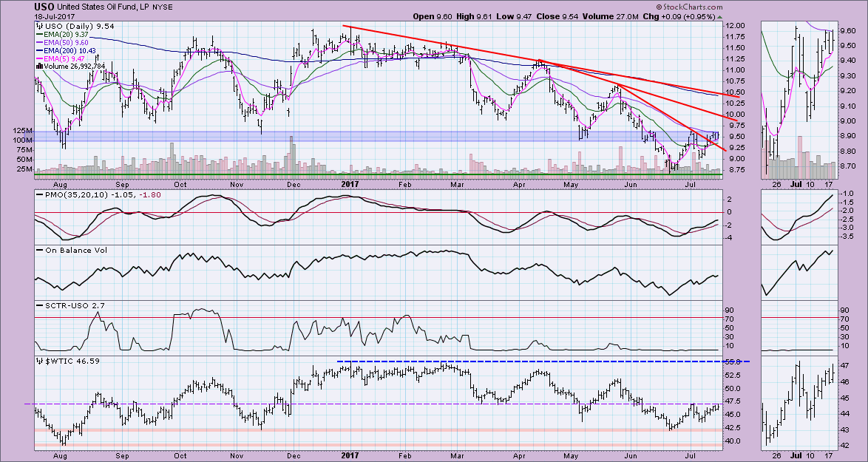Open the zoomed USO price thumbnail panel
The width and height of the screenshot is (868, 462).
(x=799, y=99)
